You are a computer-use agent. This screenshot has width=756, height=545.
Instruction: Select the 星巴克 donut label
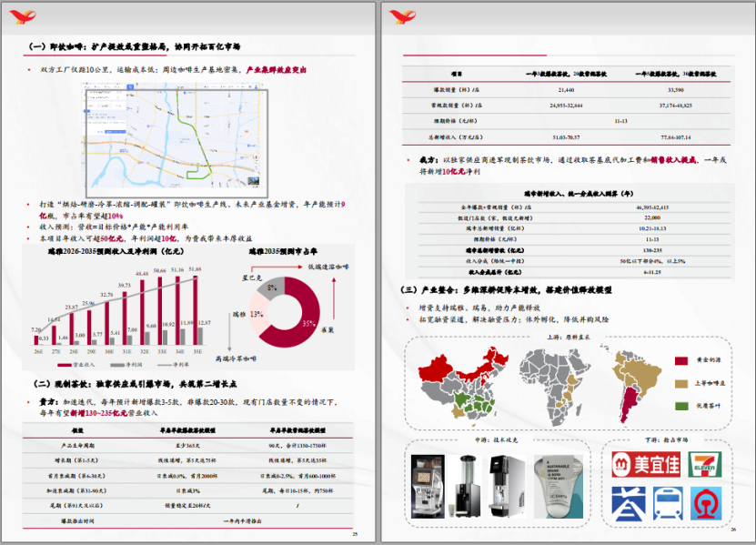click(252, 278)
